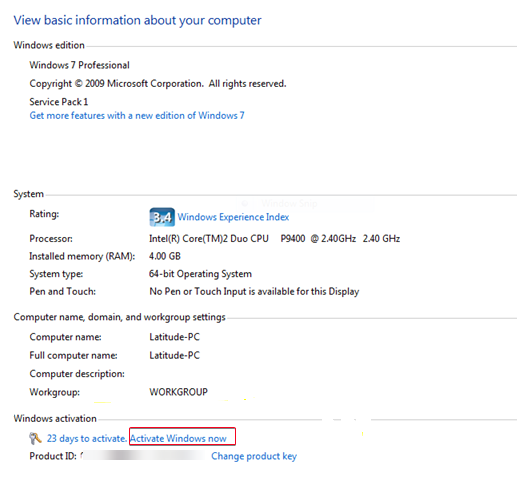517x500 pixels.
Task: Click the System type label
Action: coord(56,274)
